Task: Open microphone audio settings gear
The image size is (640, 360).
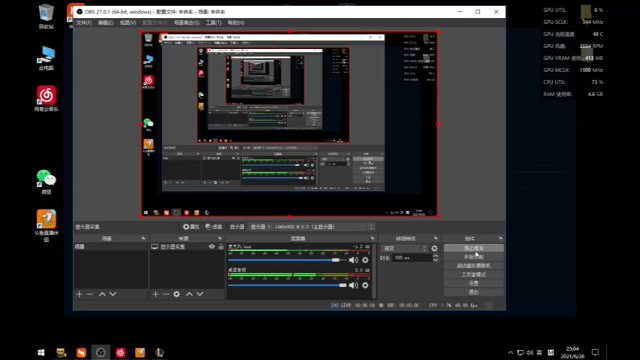Action: pos(365,260)
